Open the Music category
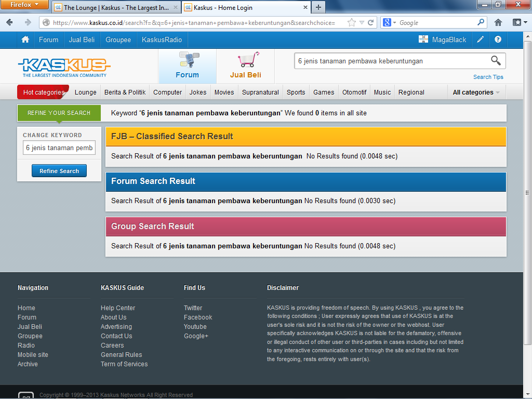 (382, 92)
